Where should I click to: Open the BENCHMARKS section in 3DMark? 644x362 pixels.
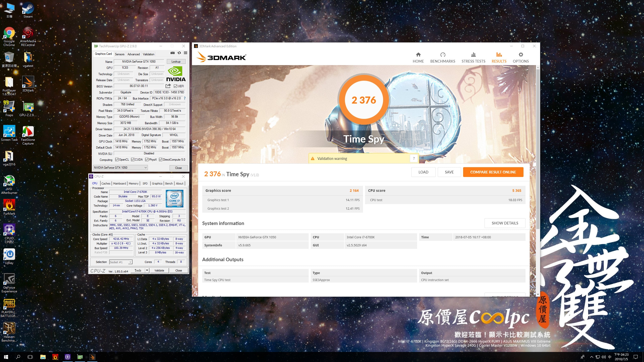(442, 58)
